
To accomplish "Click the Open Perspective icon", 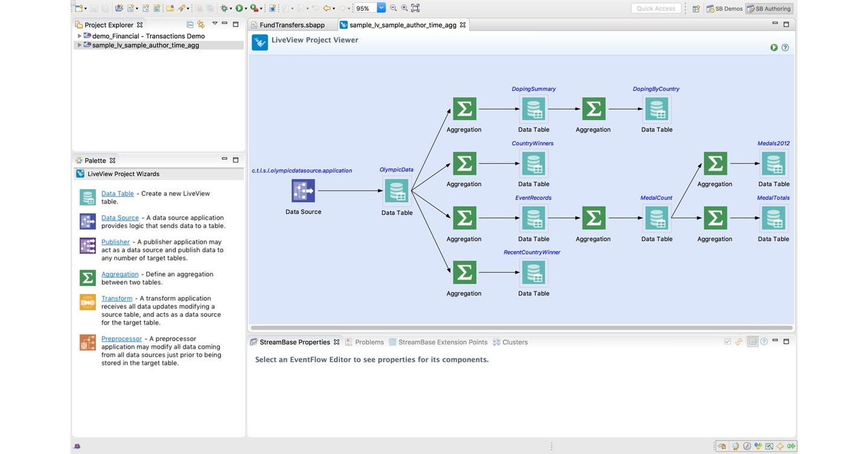I will click(x=696, y=8).
